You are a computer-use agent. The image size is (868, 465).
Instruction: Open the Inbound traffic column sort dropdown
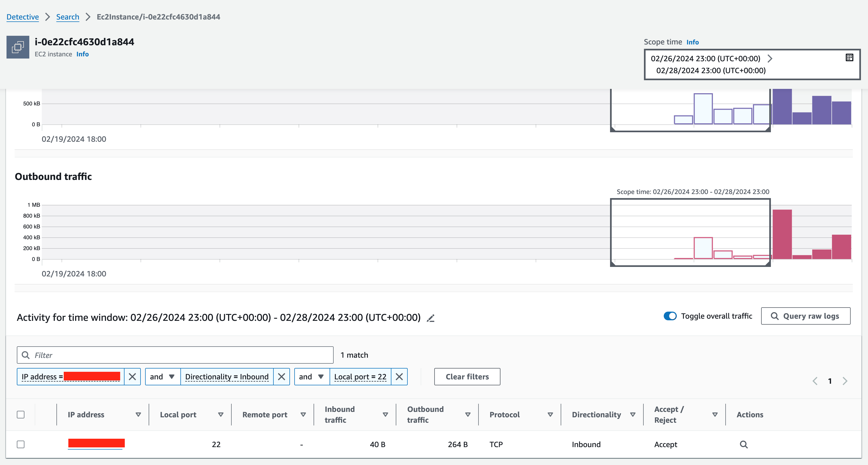(385, 415)
